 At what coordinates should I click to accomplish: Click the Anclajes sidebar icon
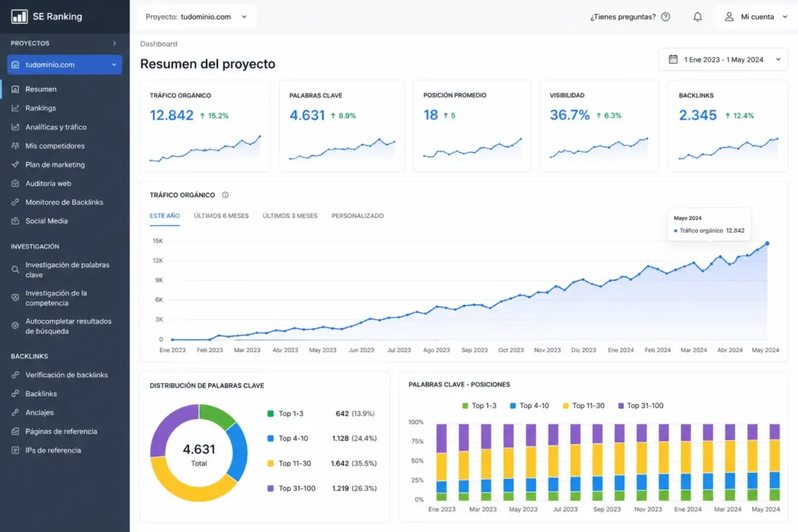pos(16,413)
